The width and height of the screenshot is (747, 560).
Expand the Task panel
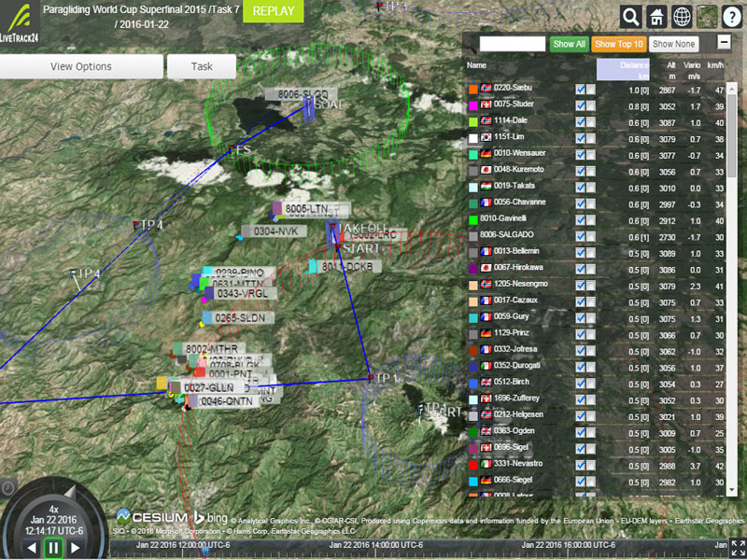point(202,67)
